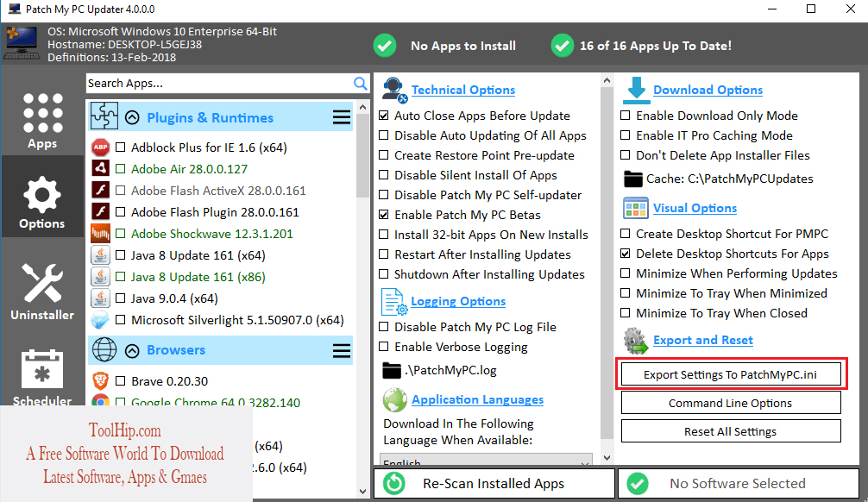Image resolution: width=868 pixels, height=502 pixels.
Task: Collapse the Plugins & Runtimes category
Action: (x=132, y=117)
